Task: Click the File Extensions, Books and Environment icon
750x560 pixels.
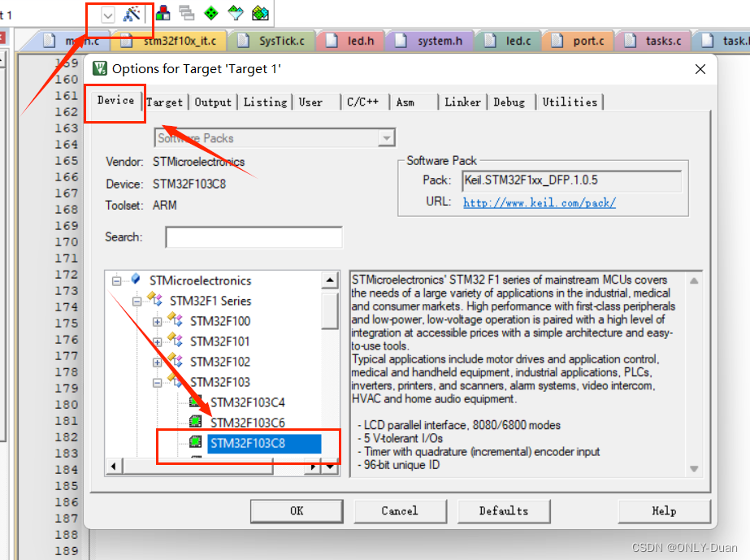Action: (163, 13)
